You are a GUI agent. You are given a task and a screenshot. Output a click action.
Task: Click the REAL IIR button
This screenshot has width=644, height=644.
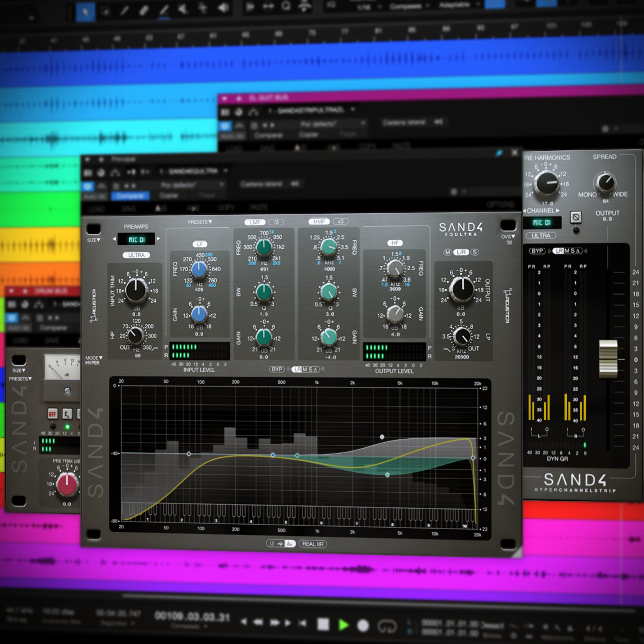[313, 544]
